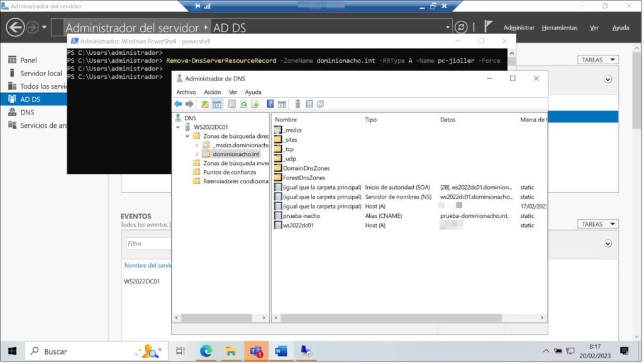
Task: Open Microsoft Teams from the taskbar
Action: point(257,351)
